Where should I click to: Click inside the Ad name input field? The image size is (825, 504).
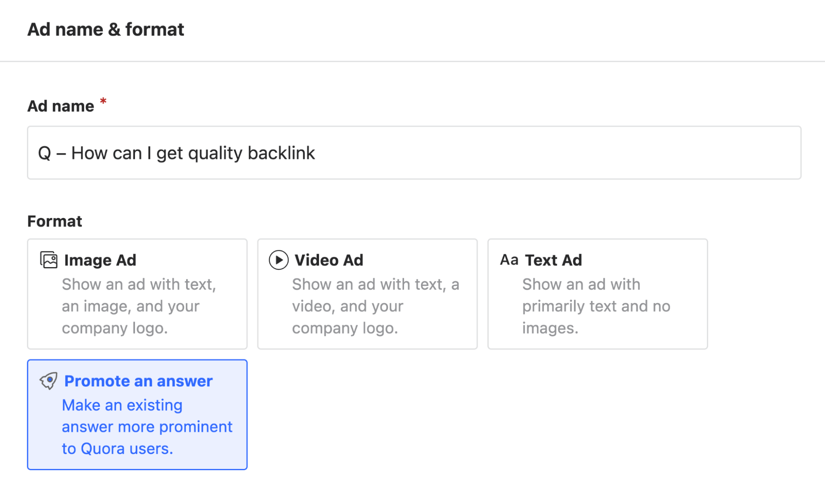coord(413,152)
